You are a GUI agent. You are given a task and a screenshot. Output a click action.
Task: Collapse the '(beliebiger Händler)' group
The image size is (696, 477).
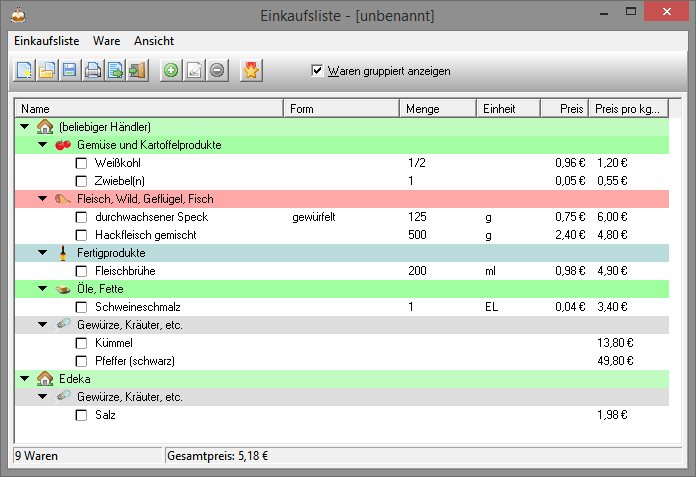click(x=24, y=127)
